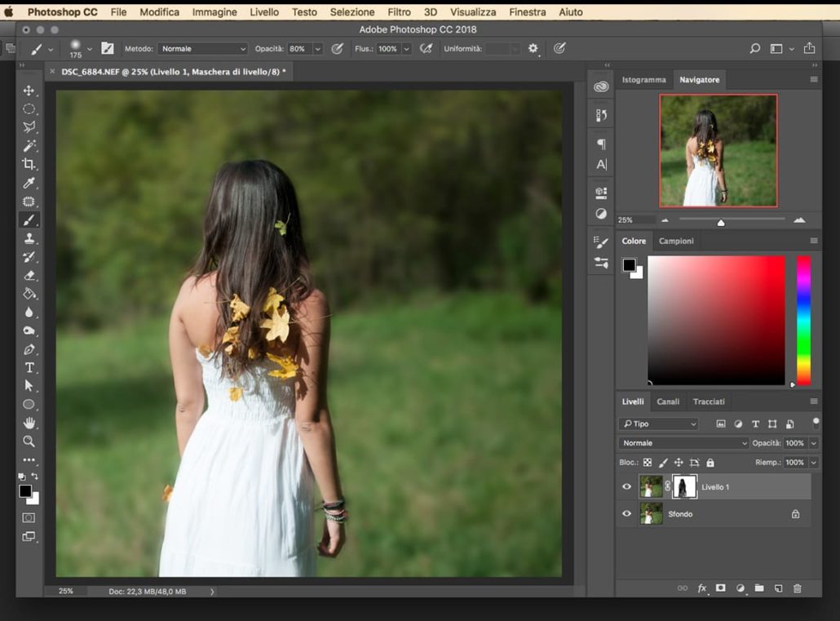
Task: Click the Add layer style fx button
Action: point(702,588)
